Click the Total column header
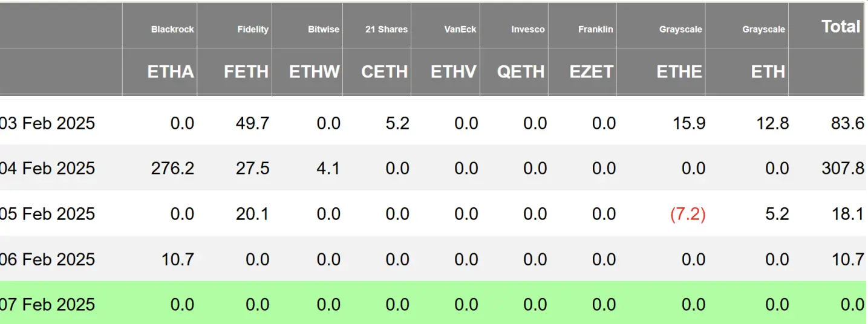 (840, 27)
